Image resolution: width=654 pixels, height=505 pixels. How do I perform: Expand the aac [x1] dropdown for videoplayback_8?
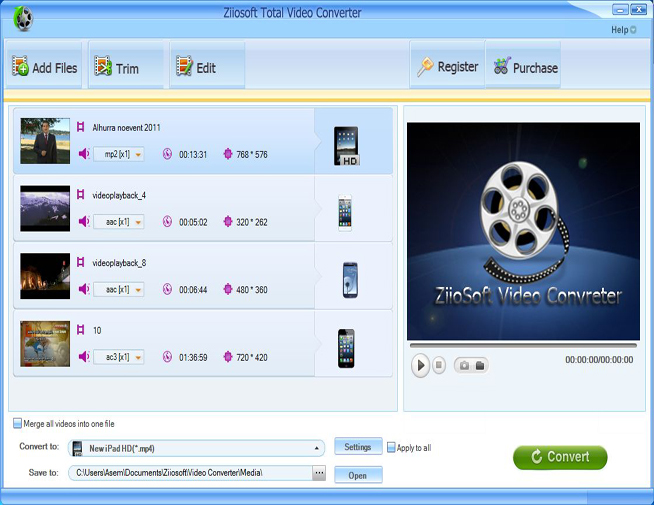(138, 290)
